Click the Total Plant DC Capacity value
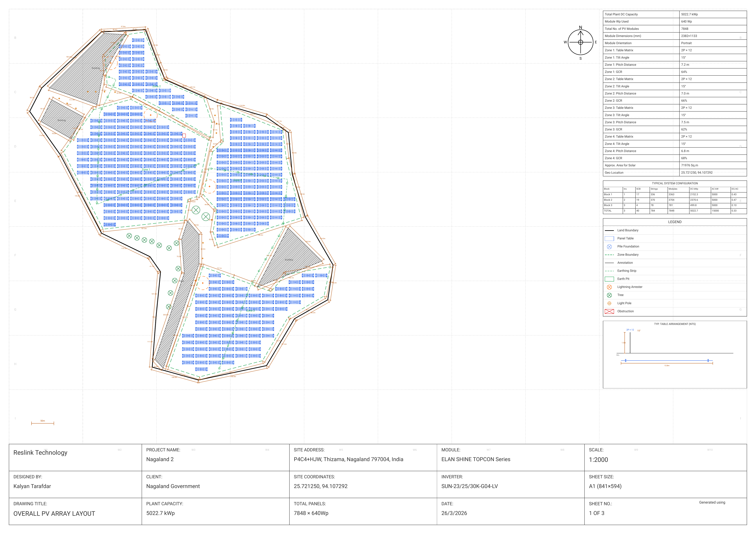The image size is (756, 534). coord(689,14)
